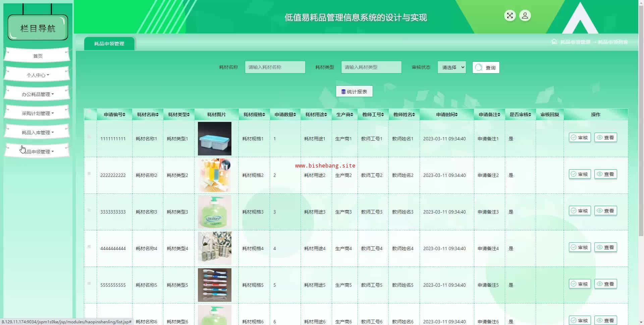Open the toothbrush image for 耗材名称5

point(215,285)
